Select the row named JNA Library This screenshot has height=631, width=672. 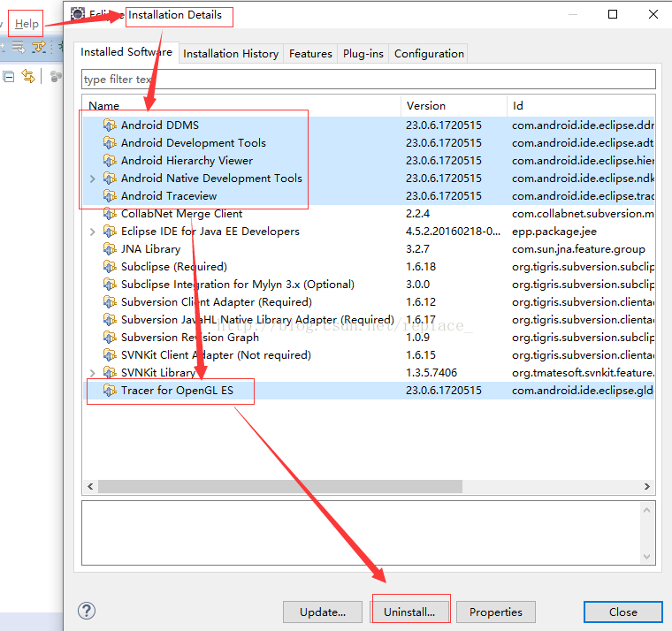click(x=369, y=249)
